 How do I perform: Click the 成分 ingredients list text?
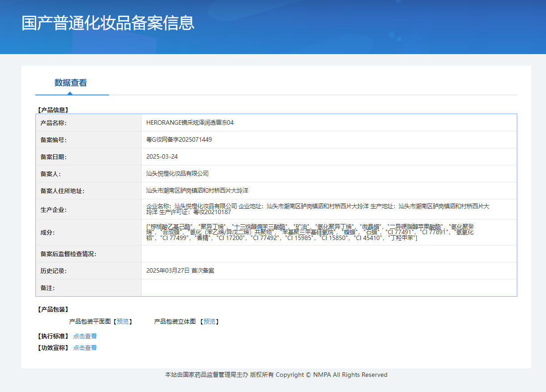coord(309,232)
